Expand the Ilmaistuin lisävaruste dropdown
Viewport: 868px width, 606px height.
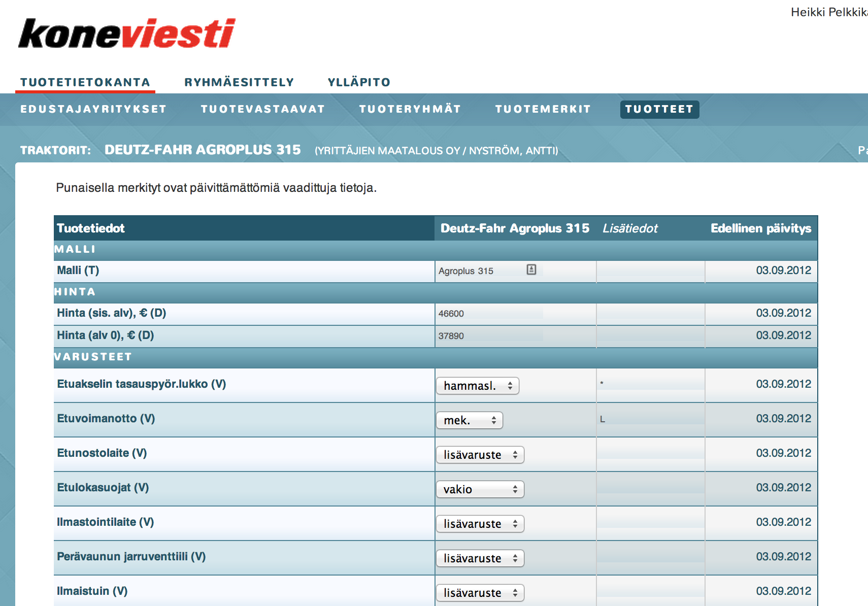click(x=480, y=593)
